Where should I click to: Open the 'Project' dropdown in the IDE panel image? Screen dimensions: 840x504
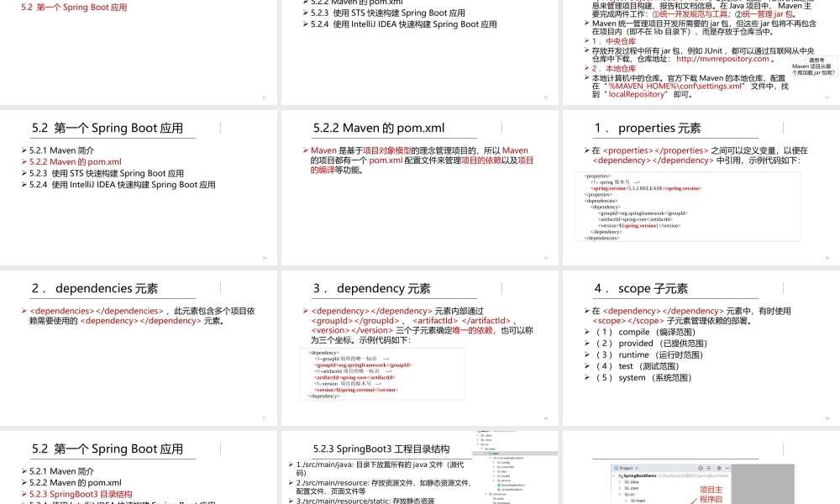[628, 468]
